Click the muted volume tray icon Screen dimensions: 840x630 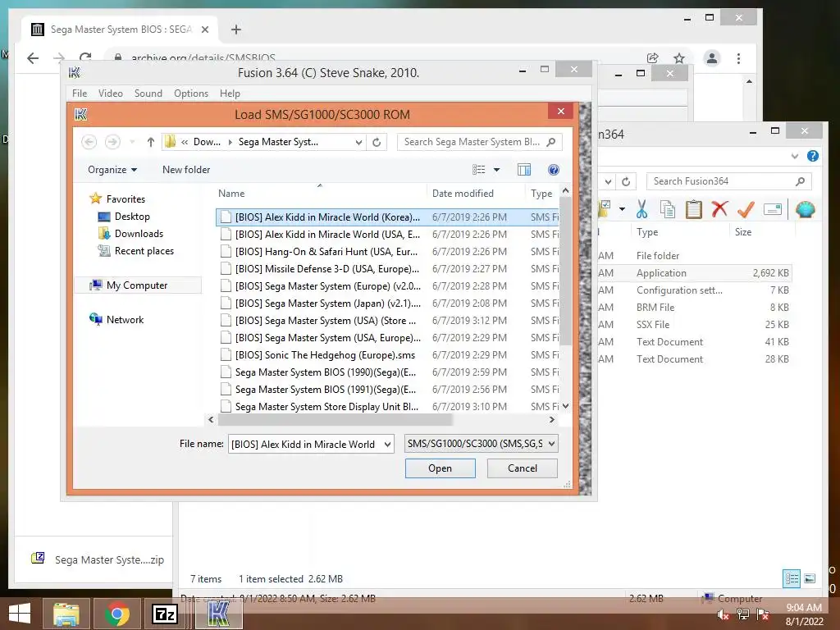723,615
